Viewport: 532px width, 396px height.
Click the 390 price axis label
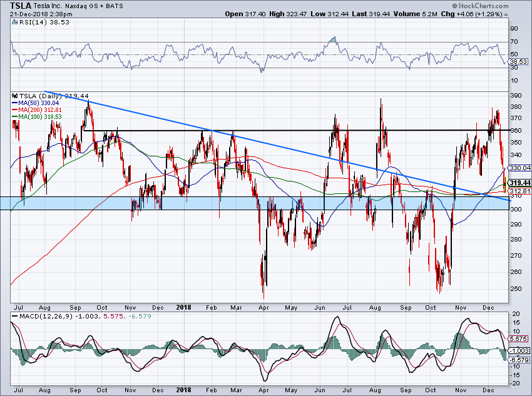[x=516, y=96]
